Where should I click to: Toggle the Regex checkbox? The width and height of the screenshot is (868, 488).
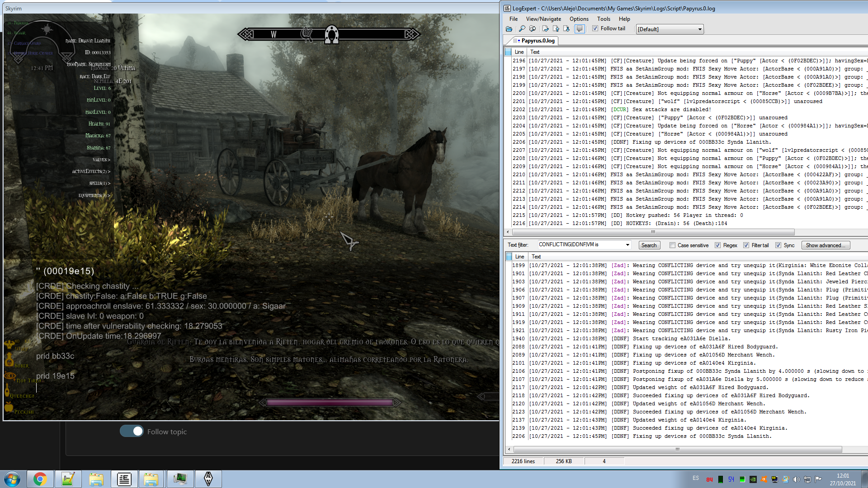click(718, 245)
